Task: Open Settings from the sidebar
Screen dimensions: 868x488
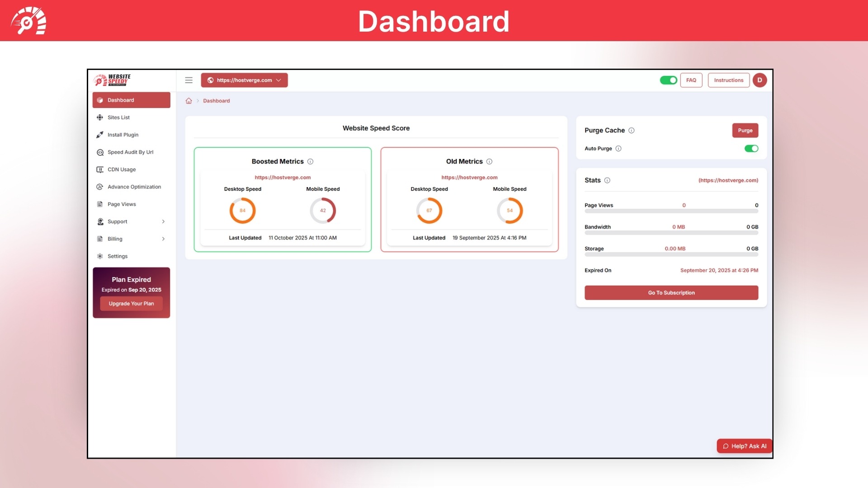Action: pos(118,256)
